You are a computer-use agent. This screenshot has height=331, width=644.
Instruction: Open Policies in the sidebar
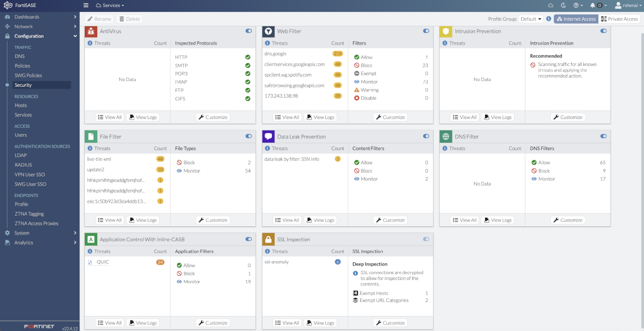tap(22, 65)
